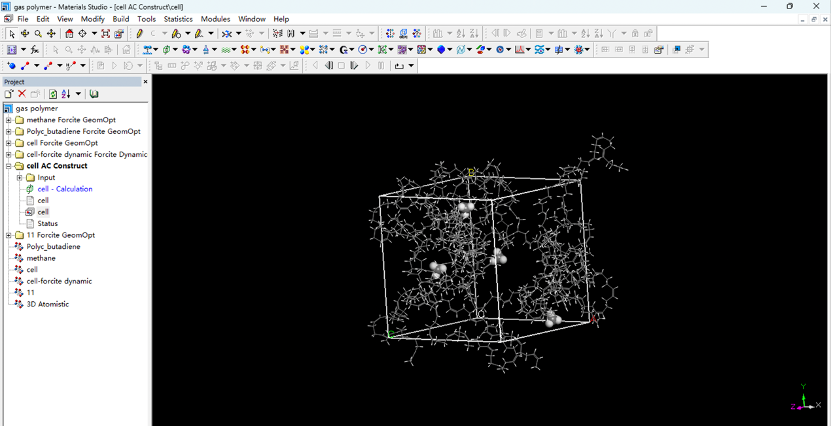This screenshot has width=832, height=426.
Task: Open the File menu
Action: point(23,19)
